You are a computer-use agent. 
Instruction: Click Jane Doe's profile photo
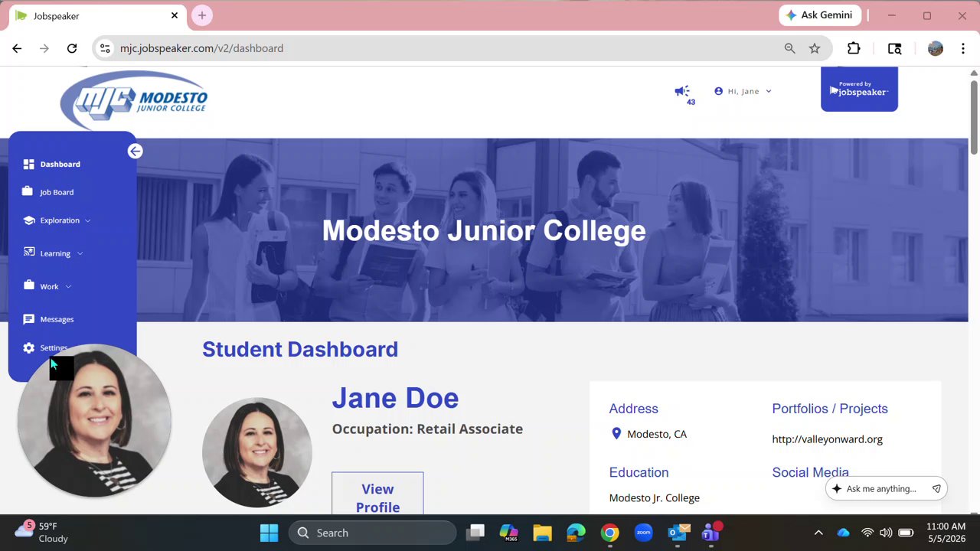[x=257, y=452]
